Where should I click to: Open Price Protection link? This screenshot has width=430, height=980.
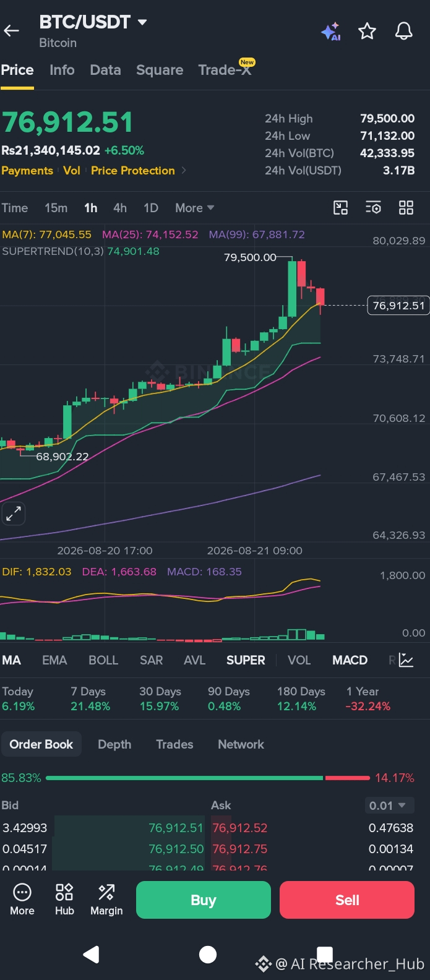coord(133,171)
